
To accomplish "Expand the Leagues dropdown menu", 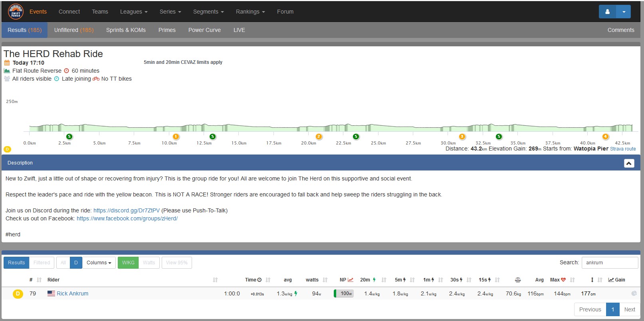I will click(x=134, y=12).
